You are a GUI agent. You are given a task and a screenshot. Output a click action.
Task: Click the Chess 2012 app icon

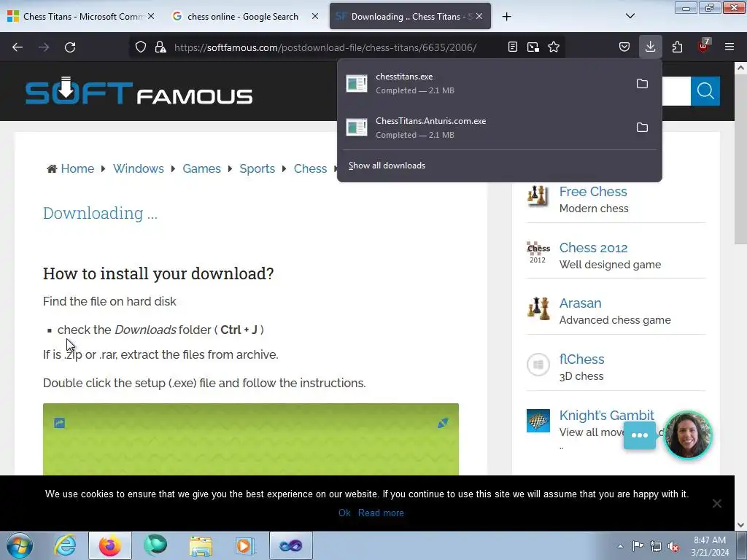pyautogui.click(x=538, y=252)
